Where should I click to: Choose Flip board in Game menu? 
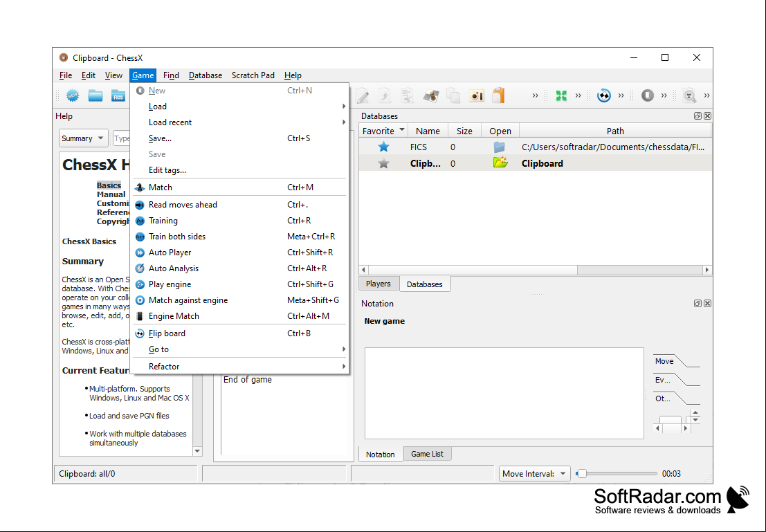point(240,333)
